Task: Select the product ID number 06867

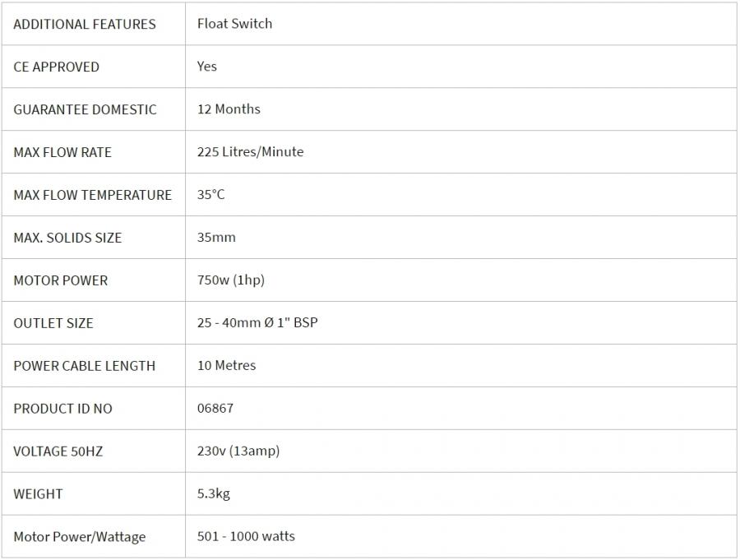Action: click(215, 409)
